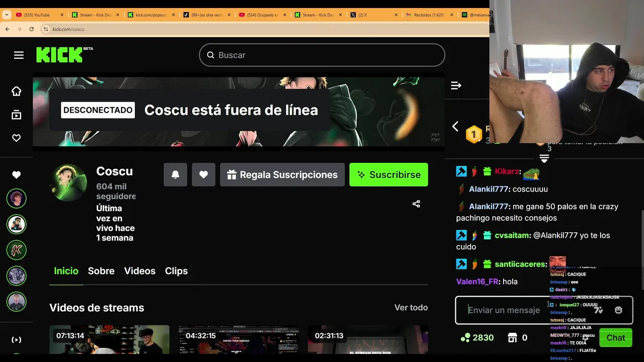The image size is (644, 362).
Task: Open the tab search dropdown arrow
Action: click(7, 15)
